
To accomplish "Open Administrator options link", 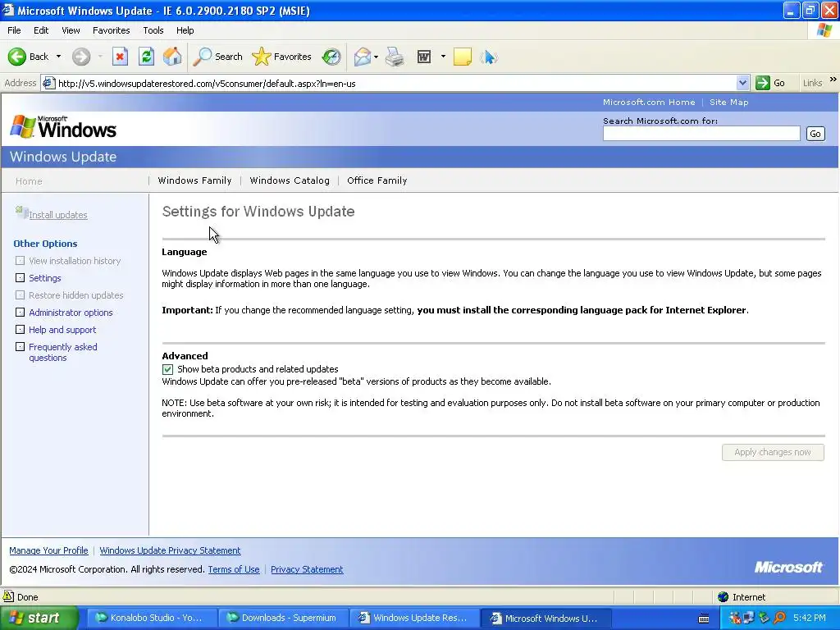I will pyautogui.click(x=71, y=313).
